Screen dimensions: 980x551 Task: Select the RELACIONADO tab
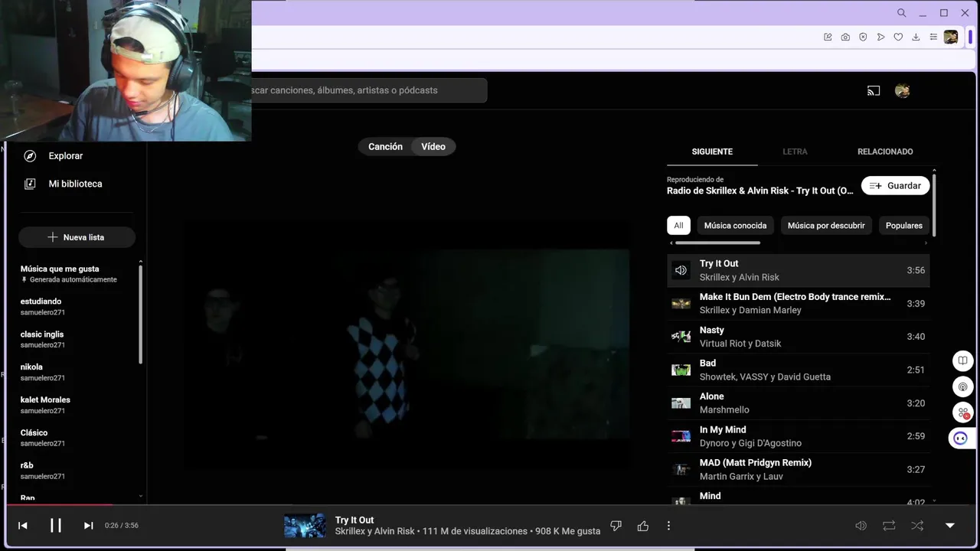tap(885, 152)
